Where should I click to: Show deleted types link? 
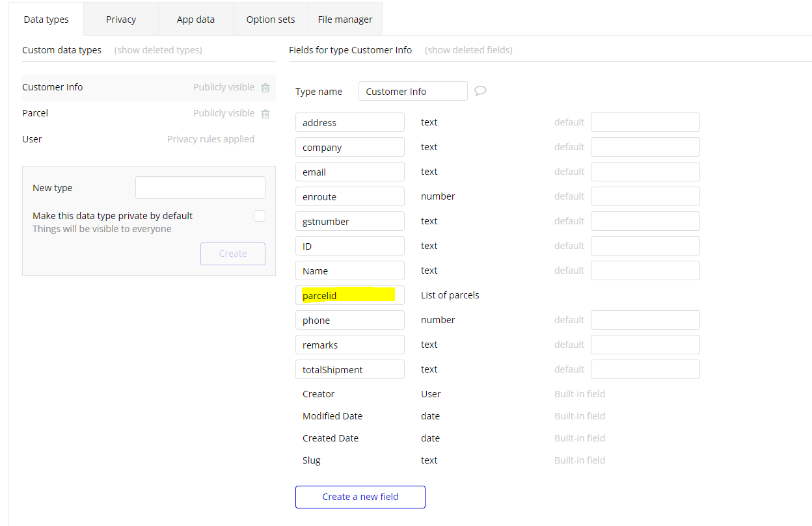158,50
